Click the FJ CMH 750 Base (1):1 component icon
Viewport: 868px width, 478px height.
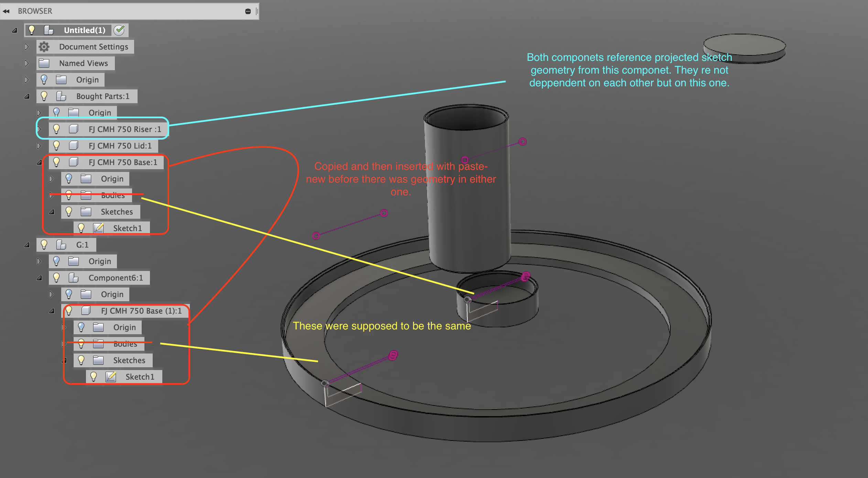pos(86,311)
